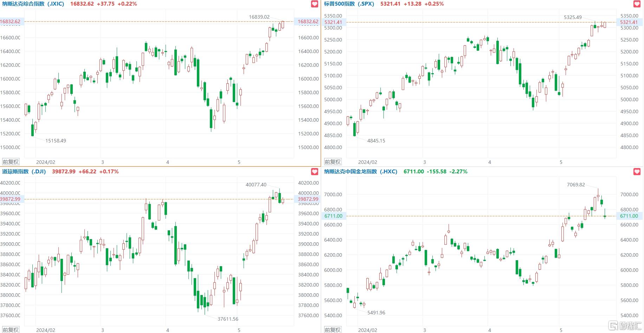Screen dimensions: 644x333
Task: Click the SPX price 5321.41 in header
Action: click(390, 4)
